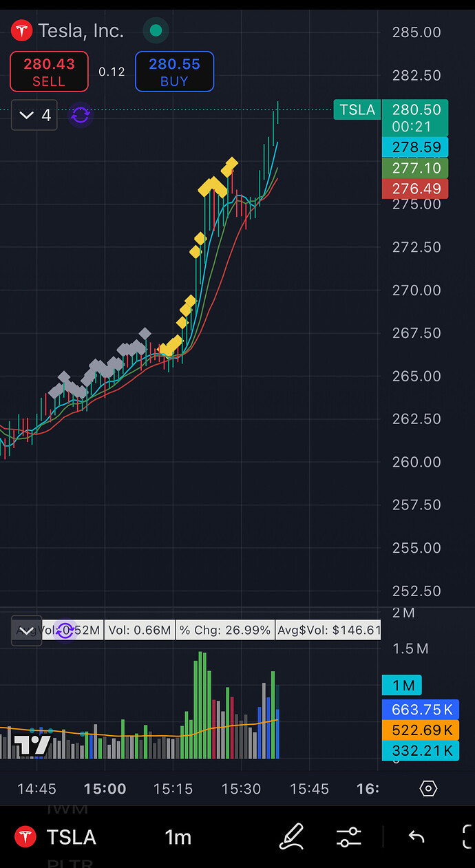
Task: Select the Vol: 0.66M legend value
Action: (x=140, y=630)
